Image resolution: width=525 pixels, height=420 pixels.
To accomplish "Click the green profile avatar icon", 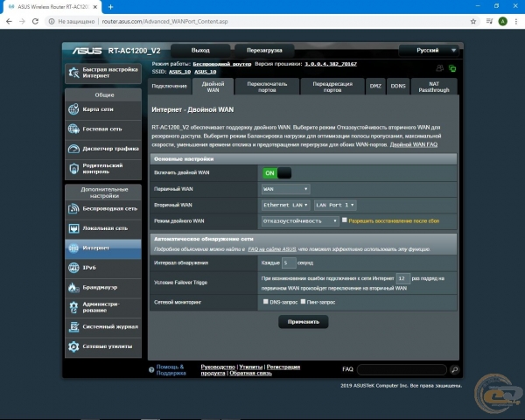I will tap(502, 21).
